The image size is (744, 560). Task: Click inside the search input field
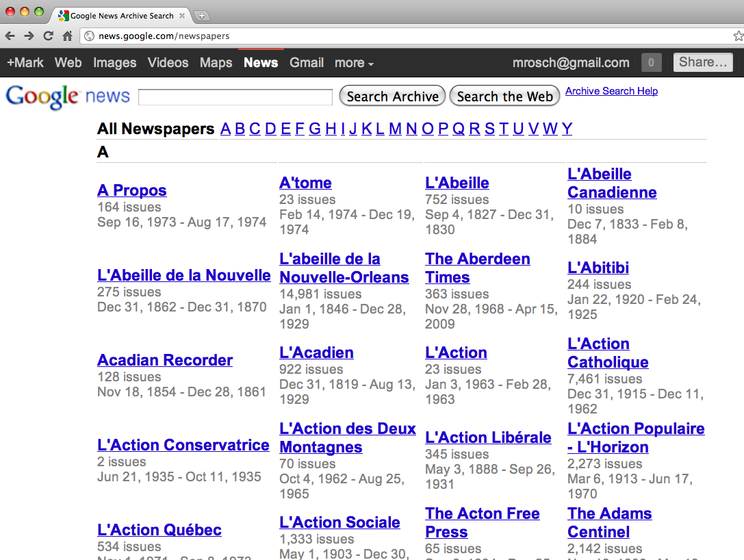(235, 97)
